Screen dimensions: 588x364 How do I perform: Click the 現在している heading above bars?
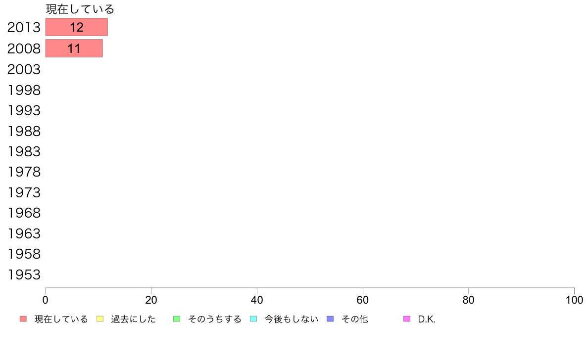[80, 9]
